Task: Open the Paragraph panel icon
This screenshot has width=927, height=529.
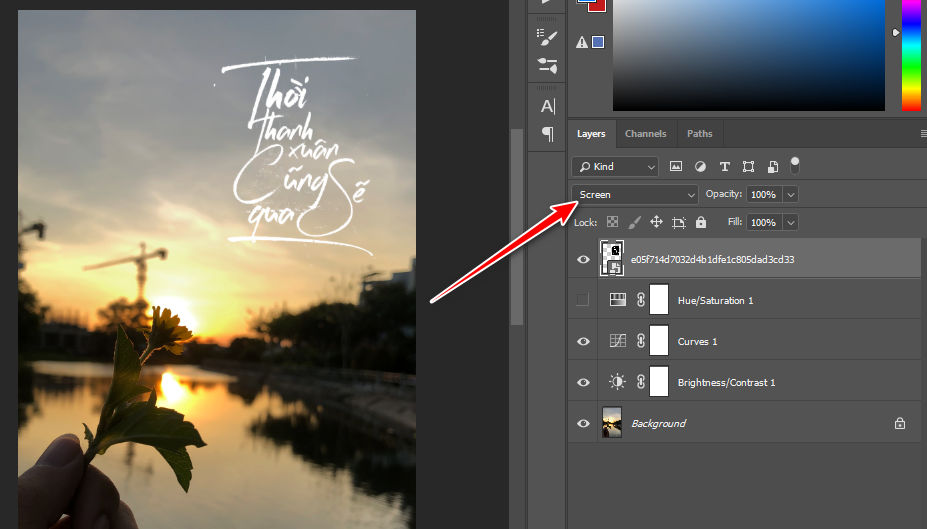Action: [x=548, y=134]
